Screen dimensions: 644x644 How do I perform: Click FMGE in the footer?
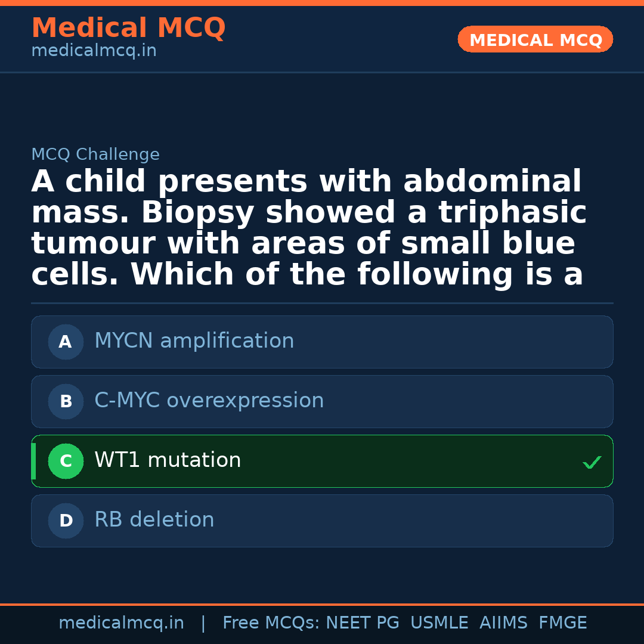coord(562,623)
